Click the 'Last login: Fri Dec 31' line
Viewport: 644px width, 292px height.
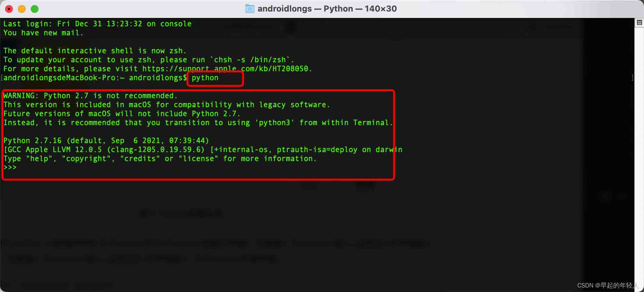[97, 24]
